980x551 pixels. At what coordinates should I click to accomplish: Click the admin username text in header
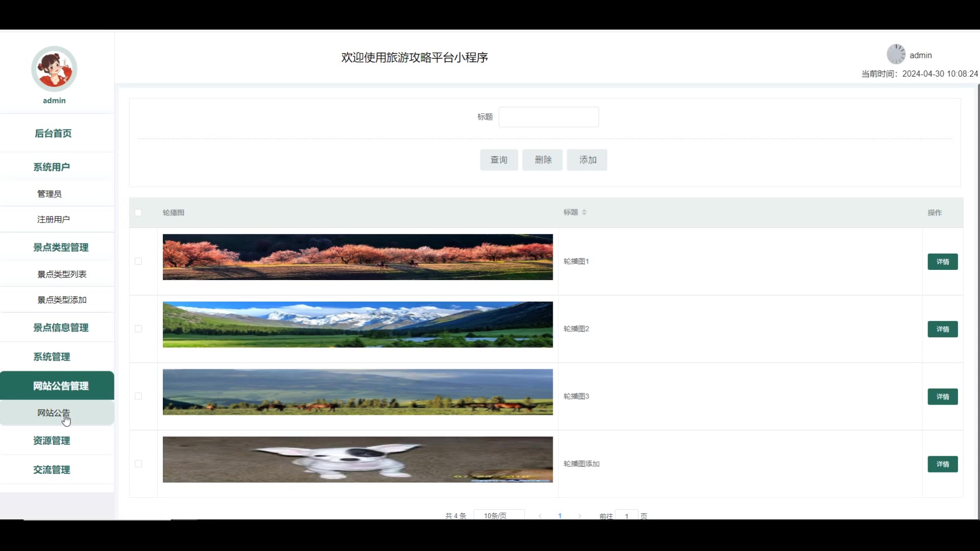point(921,55)
